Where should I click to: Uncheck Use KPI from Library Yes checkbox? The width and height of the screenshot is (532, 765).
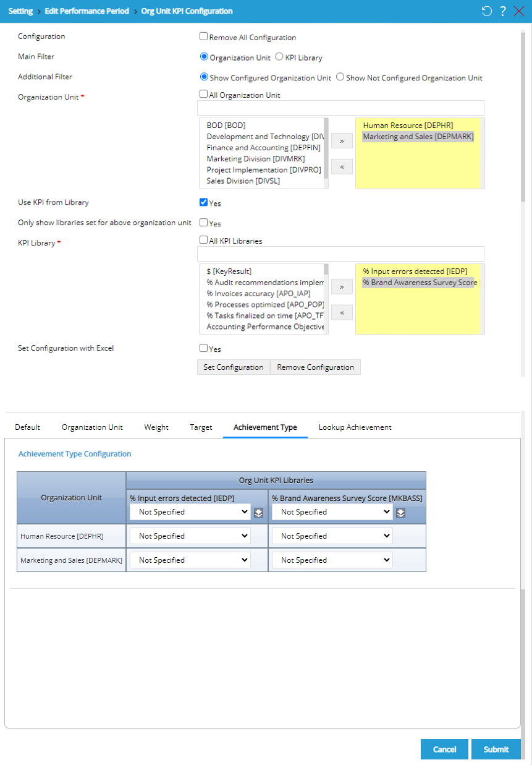point(204,202)
